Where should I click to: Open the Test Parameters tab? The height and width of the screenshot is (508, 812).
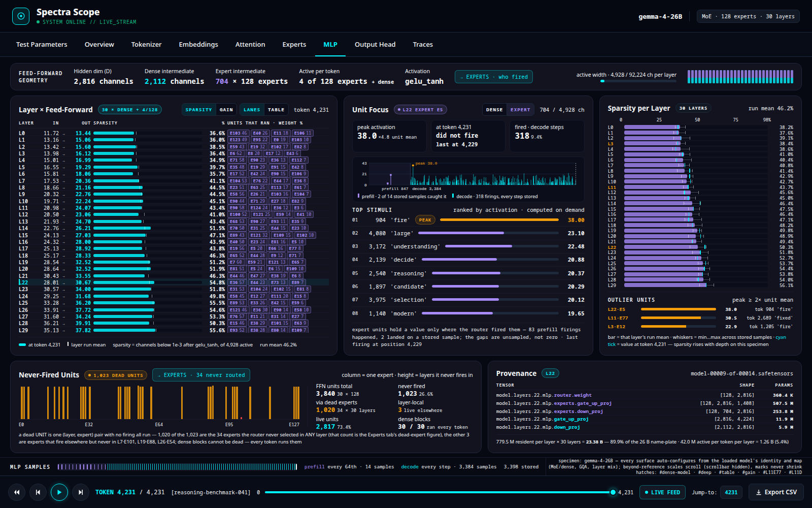tap(42, 45)
